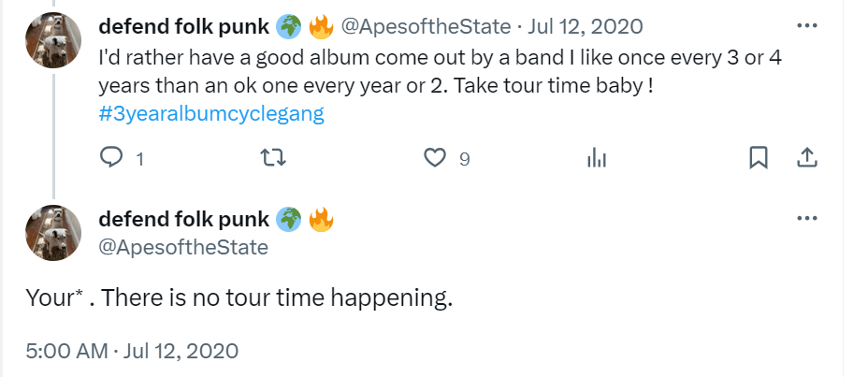Open defend folk punk name on first tweet

point(184,26)
